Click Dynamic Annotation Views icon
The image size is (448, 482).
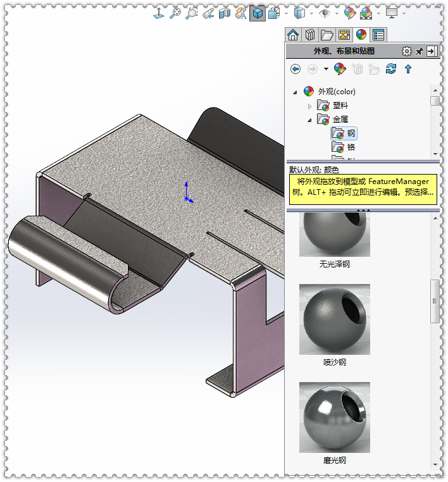240,13
